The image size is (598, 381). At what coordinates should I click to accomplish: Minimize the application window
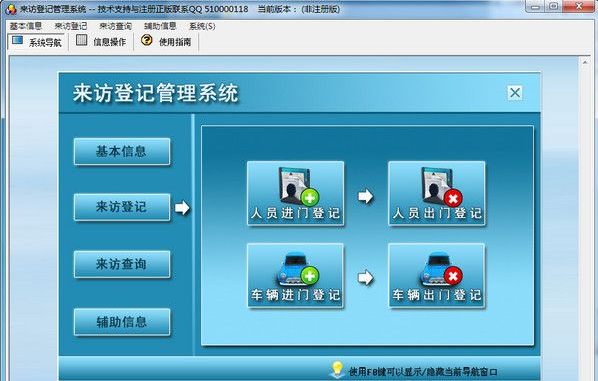point(535,6)
